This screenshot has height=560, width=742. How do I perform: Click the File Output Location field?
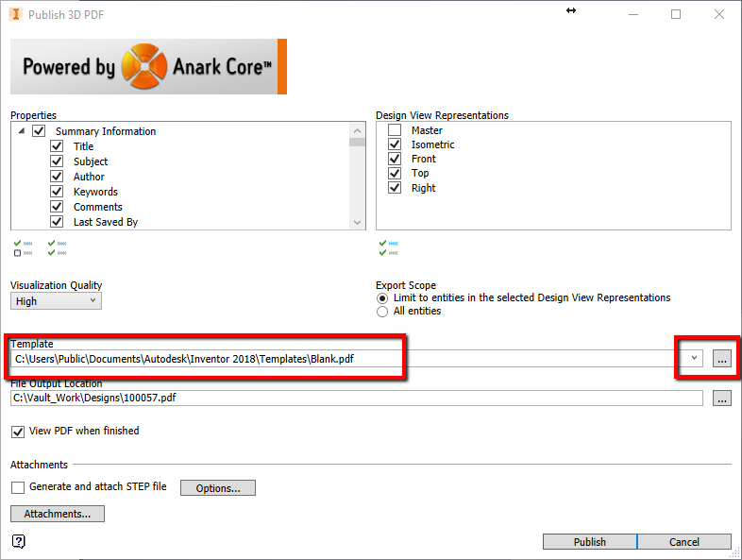357,399
